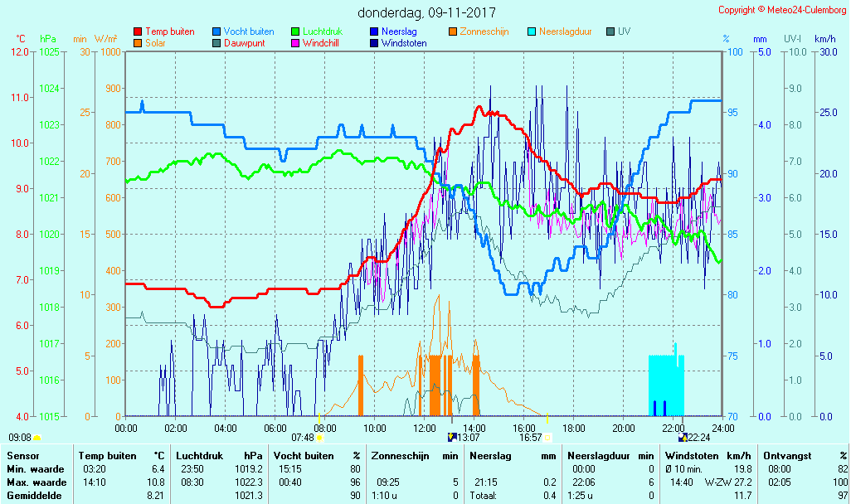
Task: Click the yellow sun icon next to 09:08
Action: click(36, 438)
